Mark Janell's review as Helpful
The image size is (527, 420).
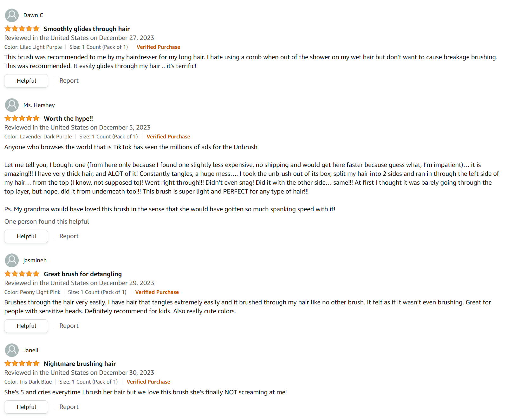26,407
